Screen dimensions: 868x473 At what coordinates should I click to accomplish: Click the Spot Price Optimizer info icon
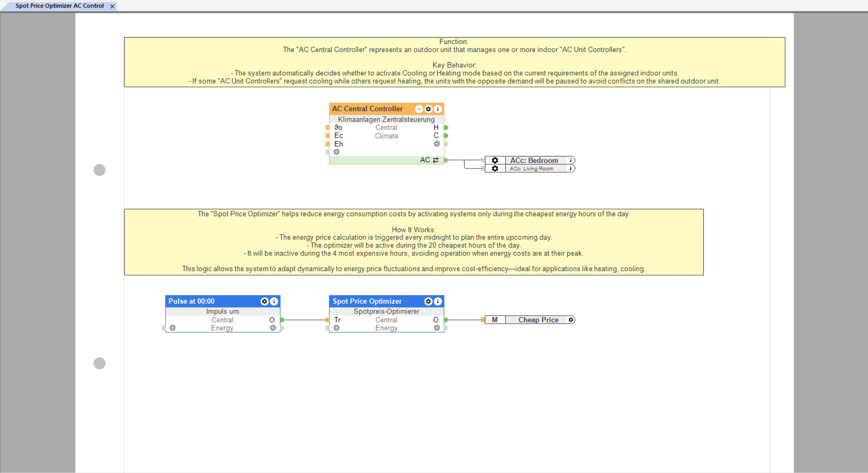pyautogui.click(x=438, y=302)
